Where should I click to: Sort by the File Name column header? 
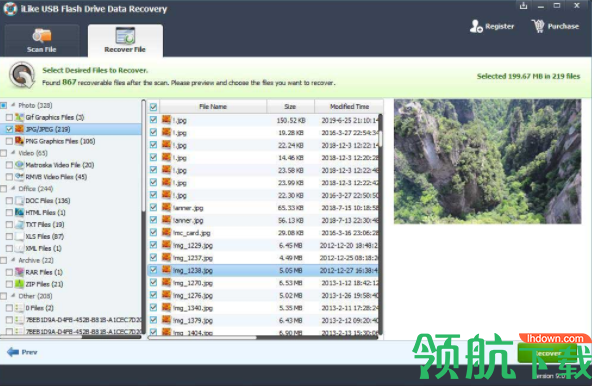[213, 107]
